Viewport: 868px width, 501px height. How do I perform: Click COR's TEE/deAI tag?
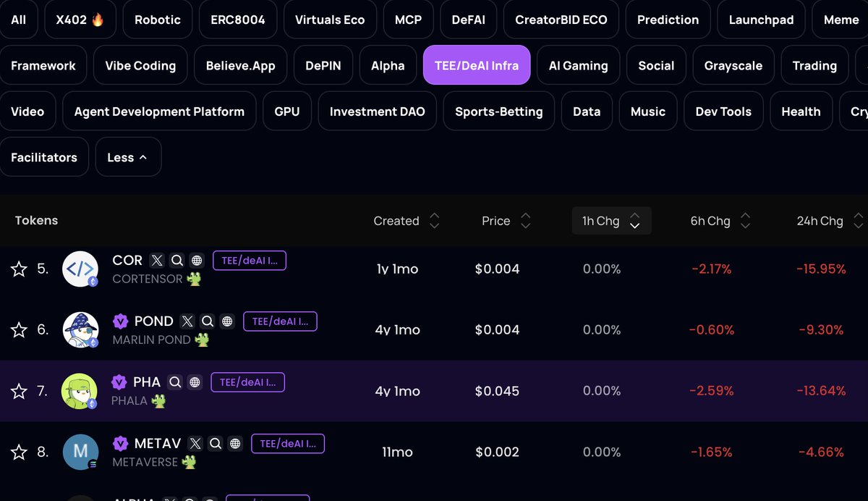[x=250, y=261]
